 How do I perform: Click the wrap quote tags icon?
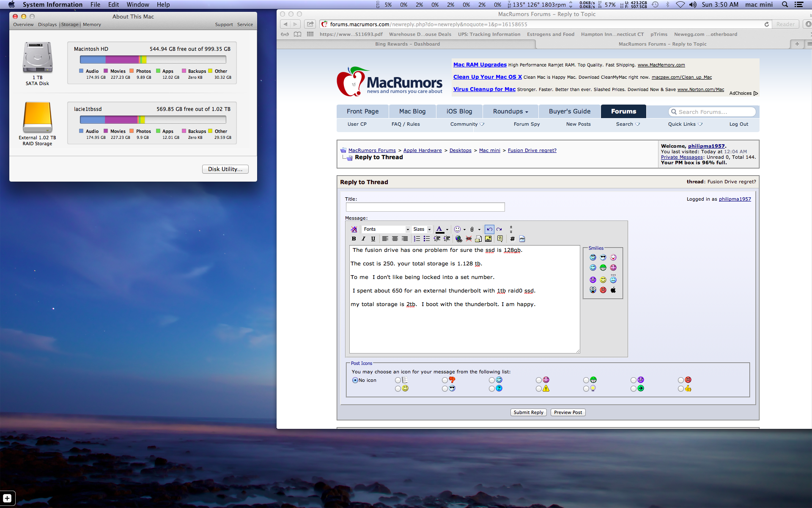click(500, 239)
